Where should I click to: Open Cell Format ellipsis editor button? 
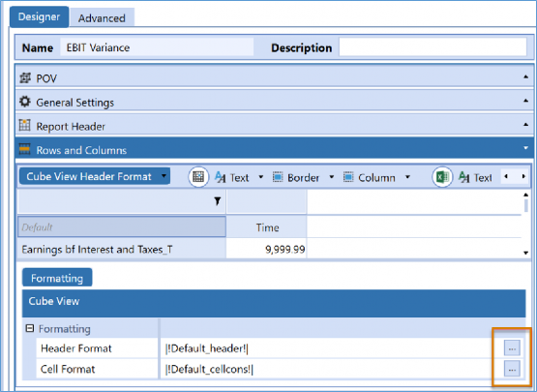click(x=512, y=369)
